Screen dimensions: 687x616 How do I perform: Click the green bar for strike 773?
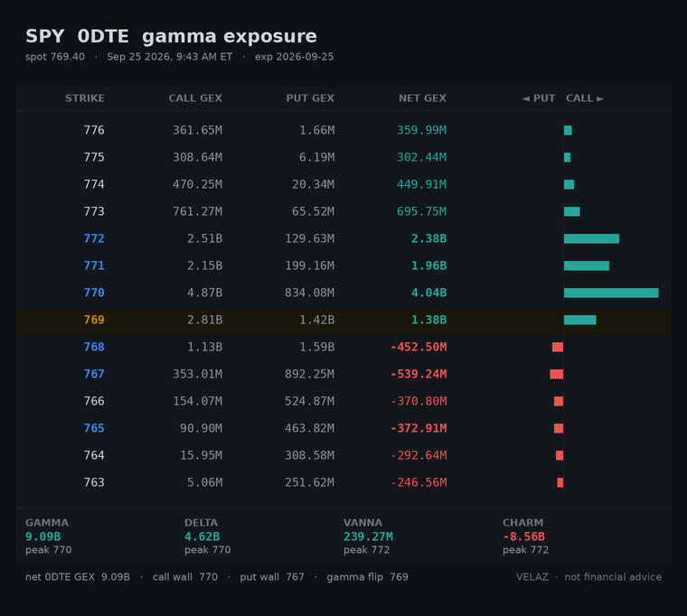(572, 212)
